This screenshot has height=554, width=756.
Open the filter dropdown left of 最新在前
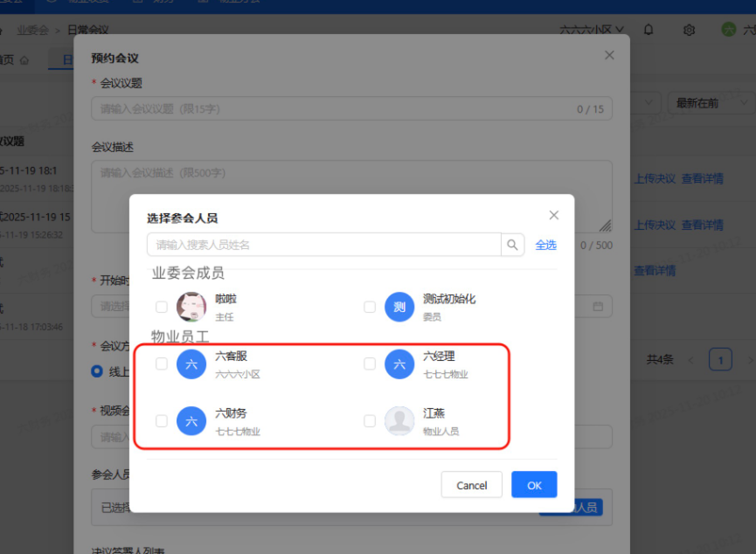click(x=647, y=103)
